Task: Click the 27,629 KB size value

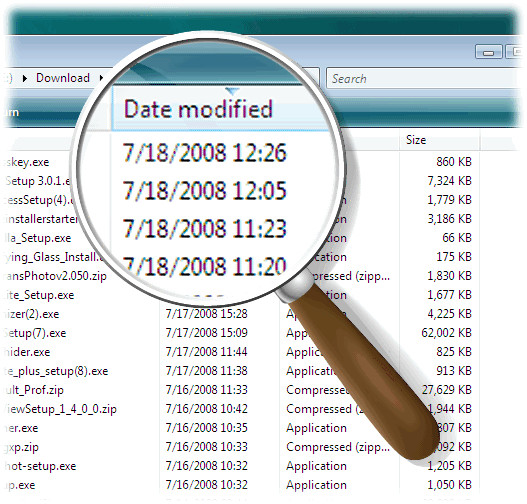Action: click(446, 390)
